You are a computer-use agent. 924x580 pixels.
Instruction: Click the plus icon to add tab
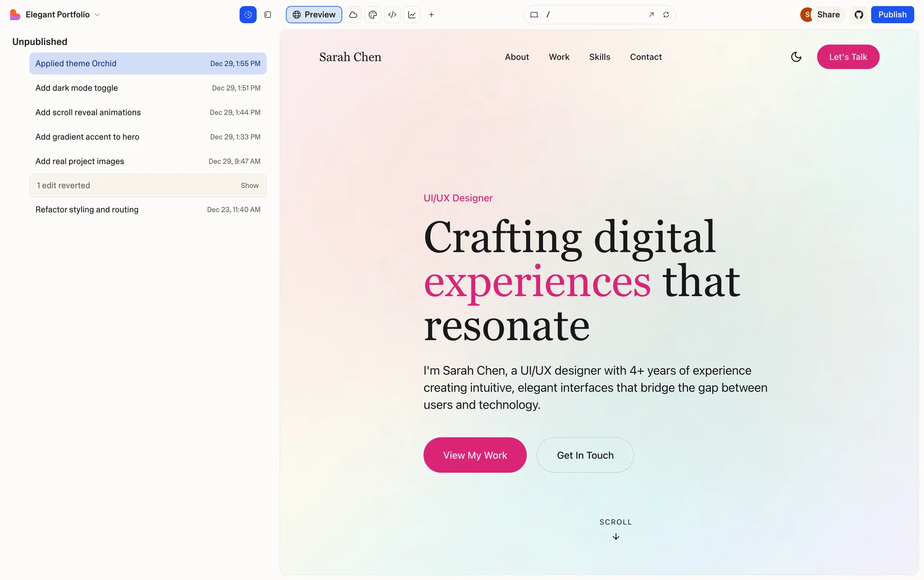point(431,14)
